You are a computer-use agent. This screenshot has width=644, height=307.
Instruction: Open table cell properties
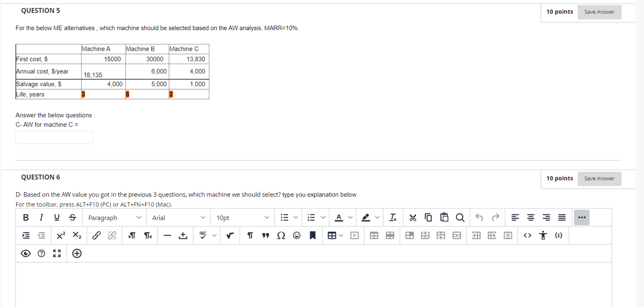(x=409, y=235)
